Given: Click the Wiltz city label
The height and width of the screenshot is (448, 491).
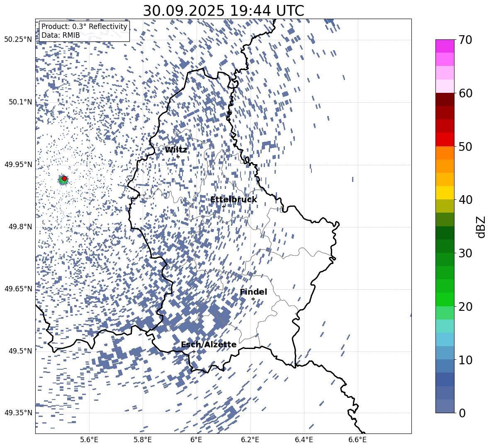Looking at the screenshot, I should click(x=176, y=150).
